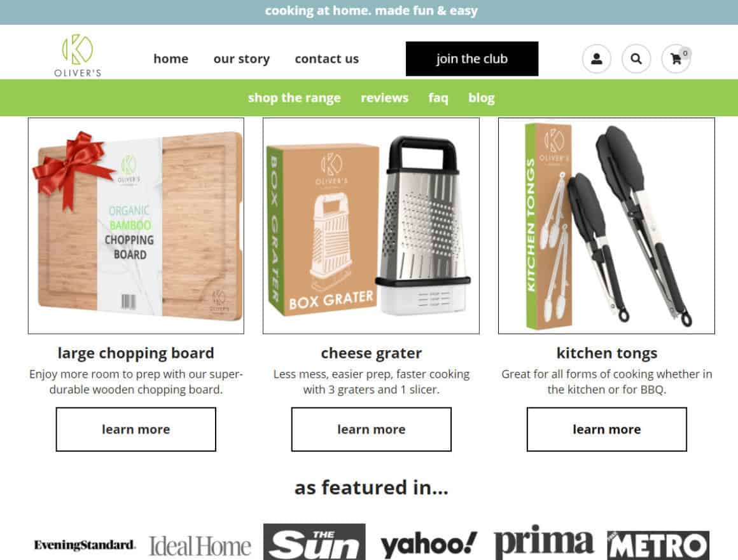Viewport: 738px width, 560px height.
Task: Click the Evening Standard logo
Action: coord(85,545)
